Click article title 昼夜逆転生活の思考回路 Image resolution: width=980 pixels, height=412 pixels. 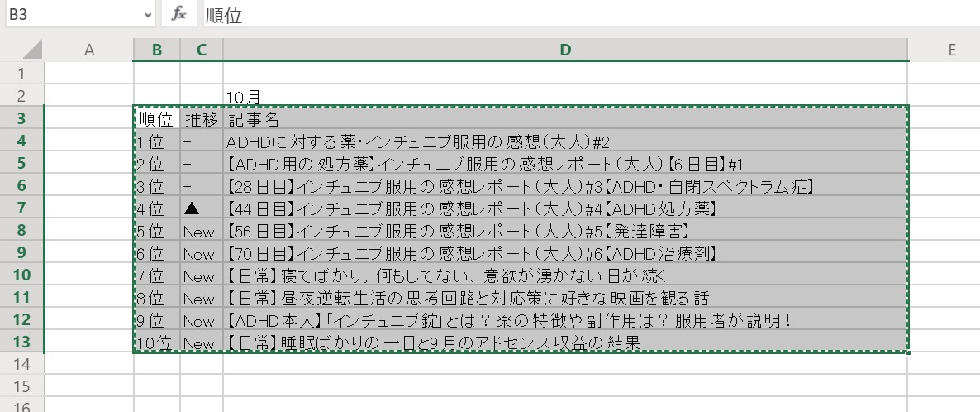pos(565,297)
